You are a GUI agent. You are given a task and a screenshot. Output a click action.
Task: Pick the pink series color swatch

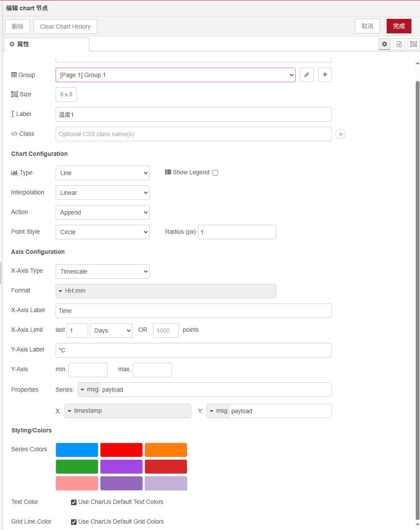pos(77,483)
